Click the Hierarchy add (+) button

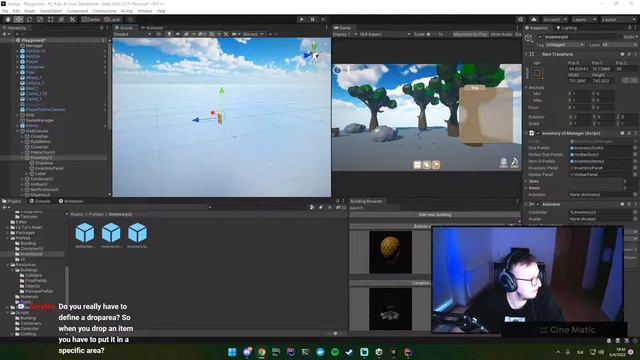[5, 34]
